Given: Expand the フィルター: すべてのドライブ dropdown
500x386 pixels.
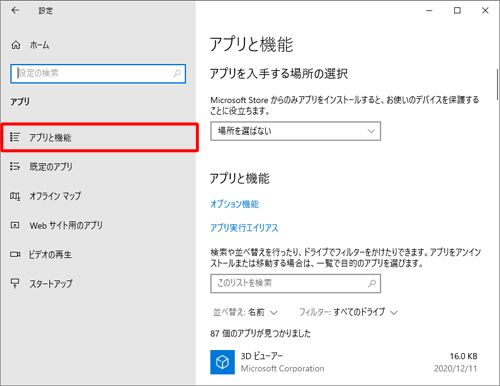Looking at the screenshot, I should point(348,312).
